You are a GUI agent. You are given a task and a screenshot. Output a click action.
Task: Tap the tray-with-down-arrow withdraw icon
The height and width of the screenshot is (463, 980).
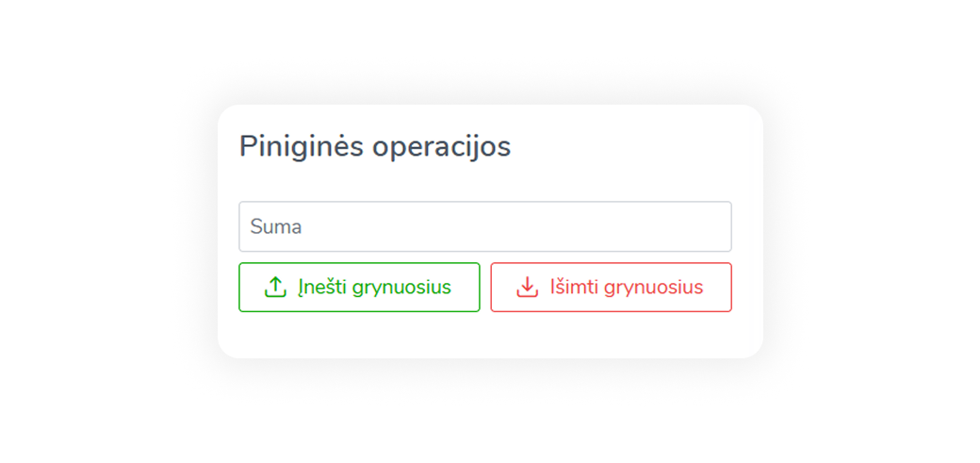pos(528,287)
